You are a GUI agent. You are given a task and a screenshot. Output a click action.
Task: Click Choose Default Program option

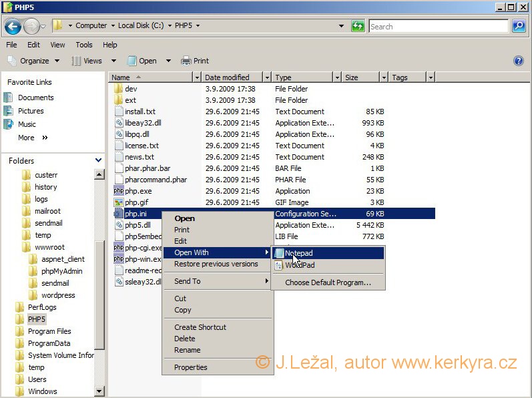click(x=328, y=282)
